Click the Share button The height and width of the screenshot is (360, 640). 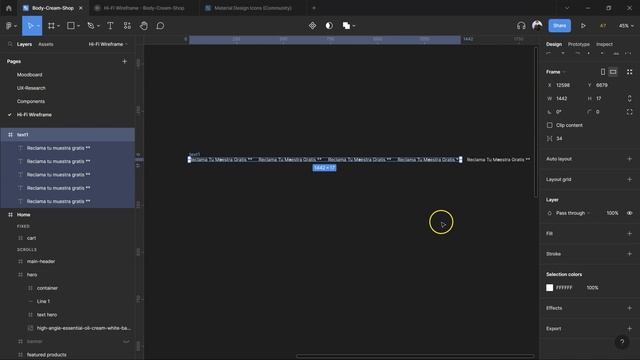coord(559,26)
